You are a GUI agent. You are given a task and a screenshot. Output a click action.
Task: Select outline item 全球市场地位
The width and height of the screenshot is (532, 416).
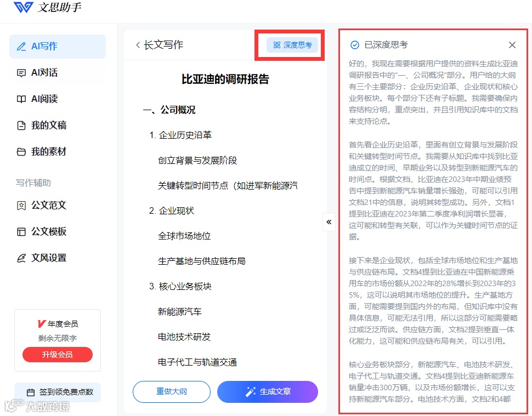point(184,236)
